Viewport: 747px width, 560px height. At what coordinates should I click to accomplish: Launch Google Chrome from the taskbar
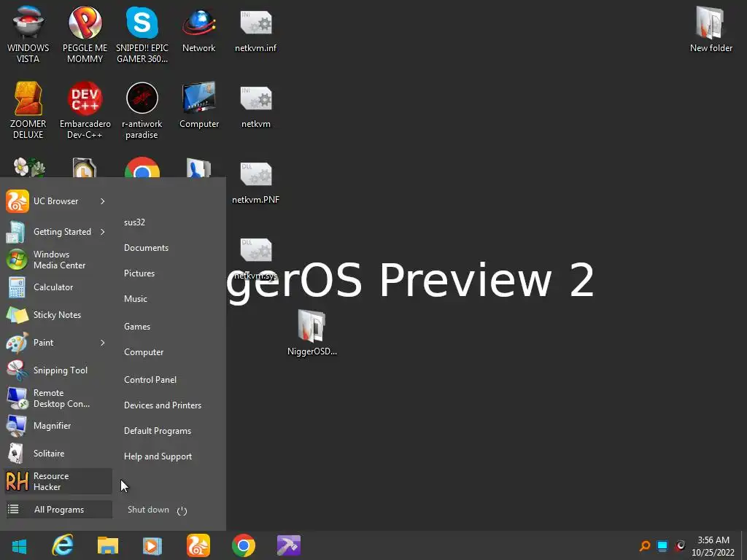click(244, 545)
